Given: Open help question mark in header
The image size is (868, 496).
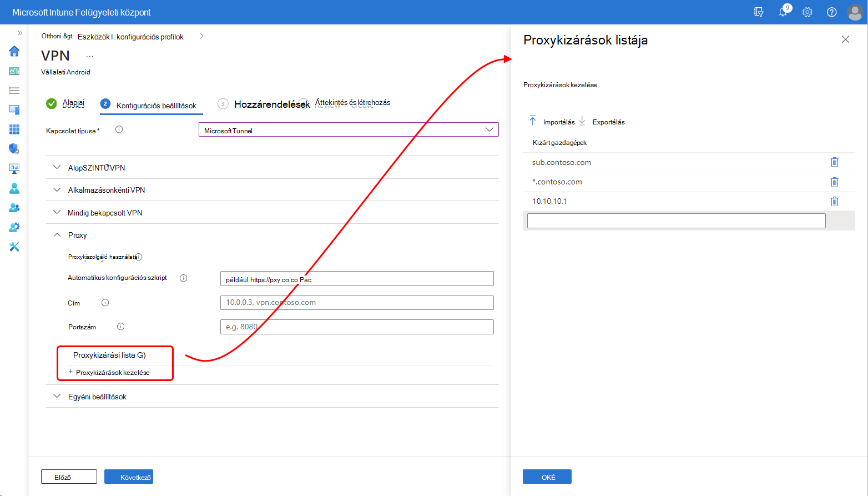Looking at the screenshot, I should 832,12.
